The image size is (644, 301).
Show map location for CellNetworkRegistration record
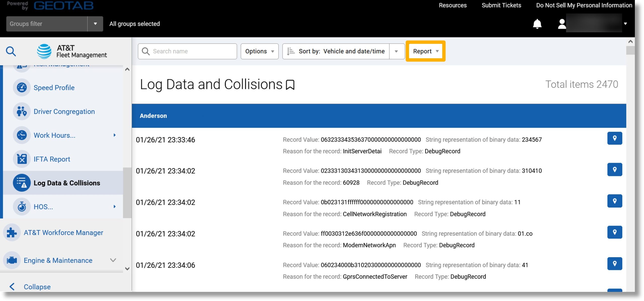click(615, 201)
